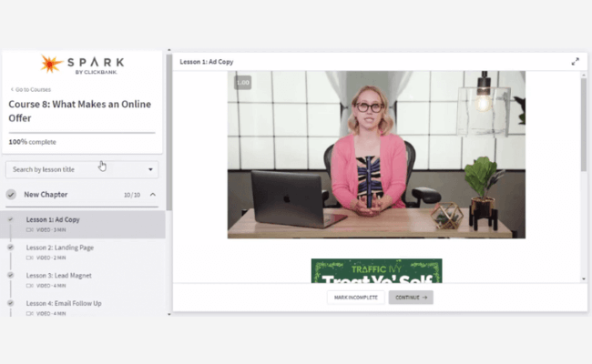This screenshot has width=592, height=364.
Task: Click video camera icon under Lesson 4: Email Follow Up
Action: 30,313
